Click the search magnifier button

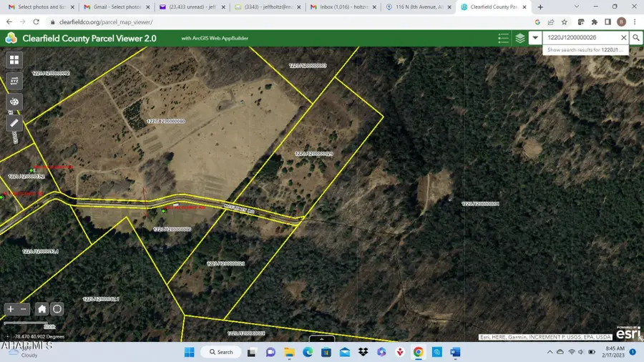(x=635, y=38)
